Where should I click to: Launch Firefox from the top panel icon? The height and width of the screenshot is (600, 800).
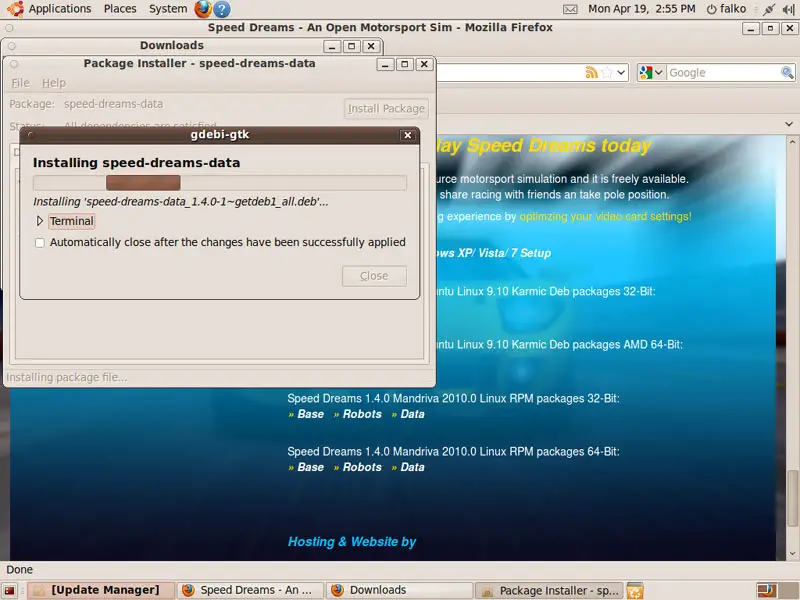tap(203, 9)
